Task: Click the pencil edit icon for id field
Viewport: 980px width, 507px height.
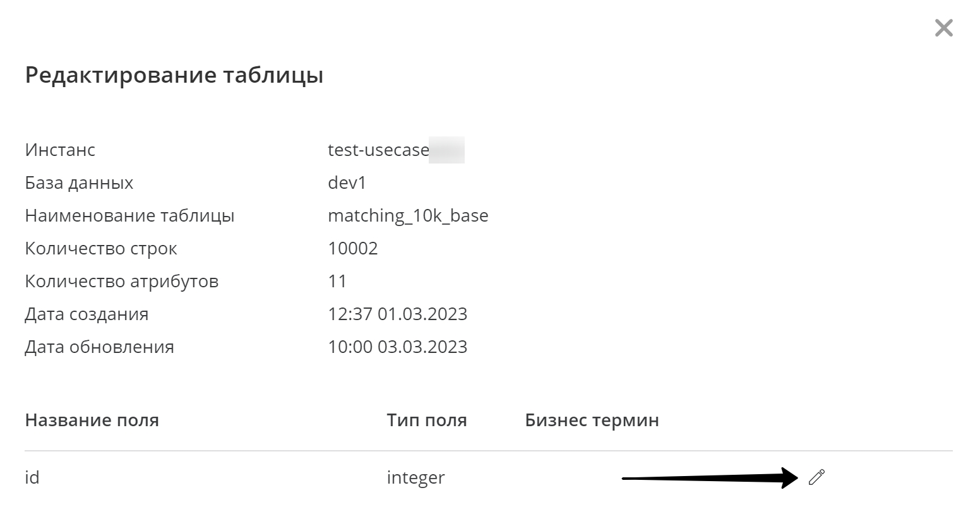Action: pos(816,477)
